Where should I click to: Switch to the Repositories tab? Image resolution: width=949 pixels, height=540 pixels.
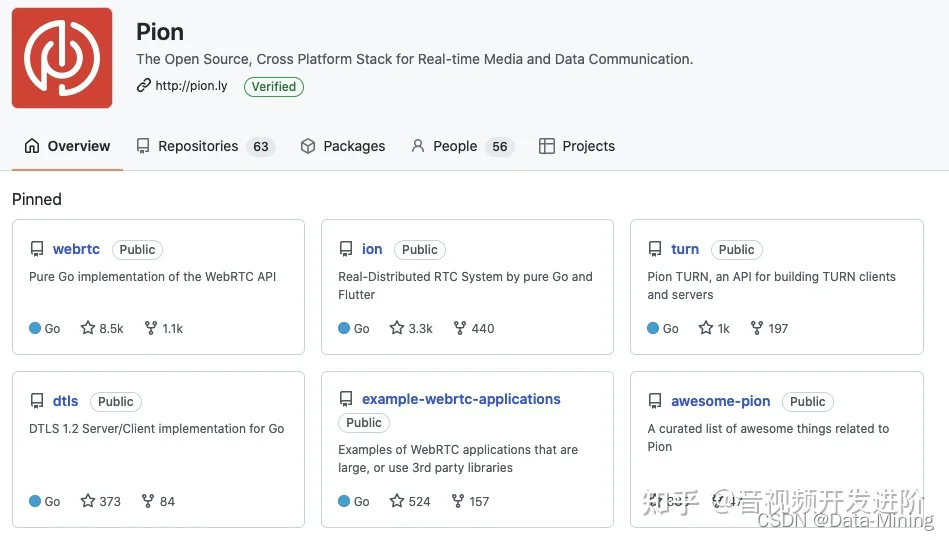pyautogui.click(x=206, y=146)
